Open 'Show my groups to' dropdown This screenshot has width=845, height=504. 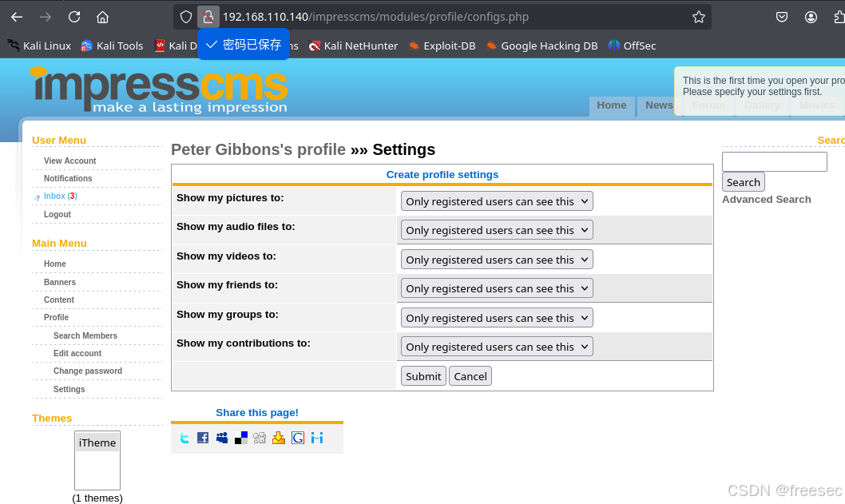tap(496, 317)
